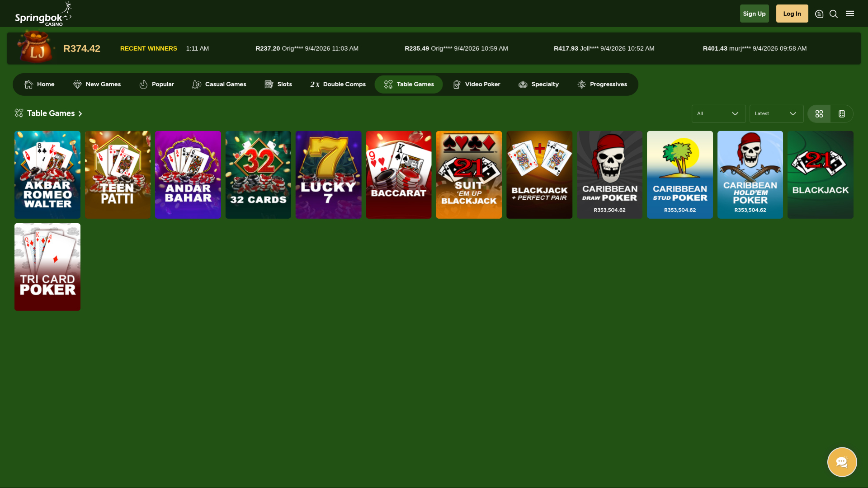Open the Latest sort dropdown
Viewport: 868px width, 488px height.
(x=776, y=114)
